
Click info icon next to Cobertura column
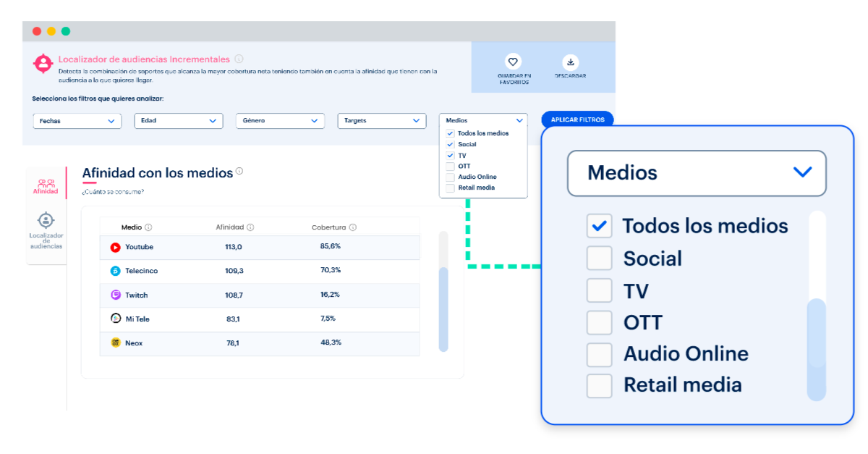click(x=353, y=227)
